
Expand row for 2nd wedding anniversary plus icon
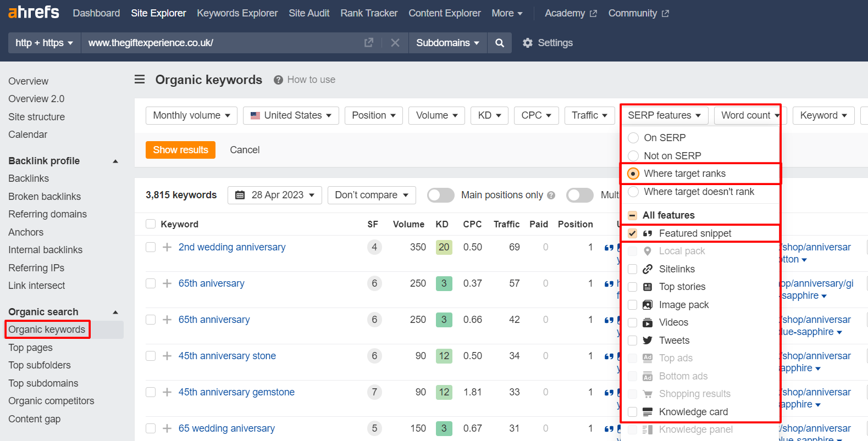click(167, 247)
